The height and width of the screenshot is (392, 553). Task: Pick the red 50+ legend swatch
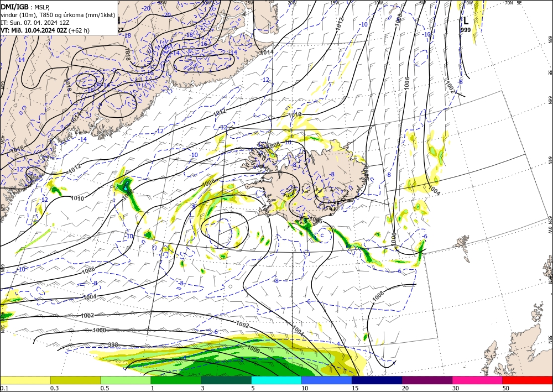[x=528, y=380]
